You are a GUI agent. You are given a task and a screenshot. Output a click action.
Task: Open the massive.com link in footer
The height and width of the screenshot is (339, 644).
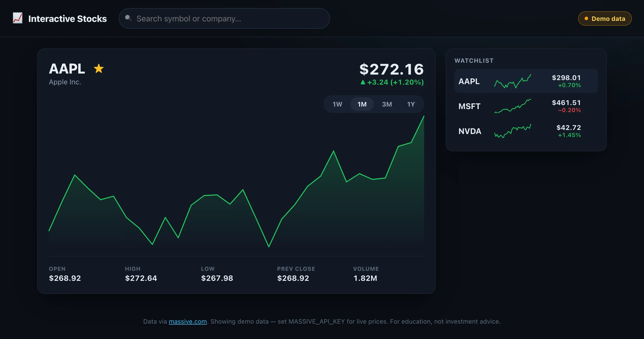(x=188, y=321)
